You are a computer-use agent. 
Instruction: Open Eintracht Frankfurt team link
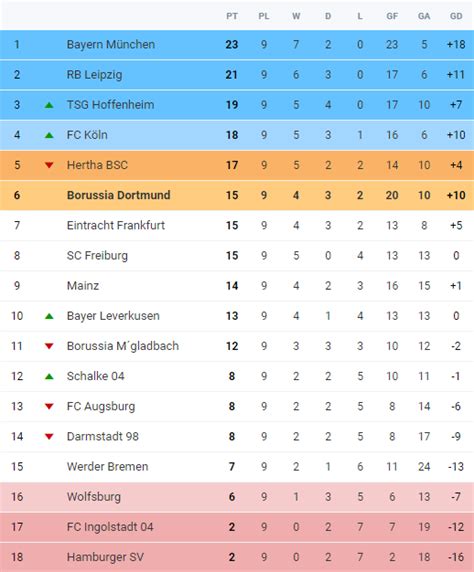coord(116,225)
